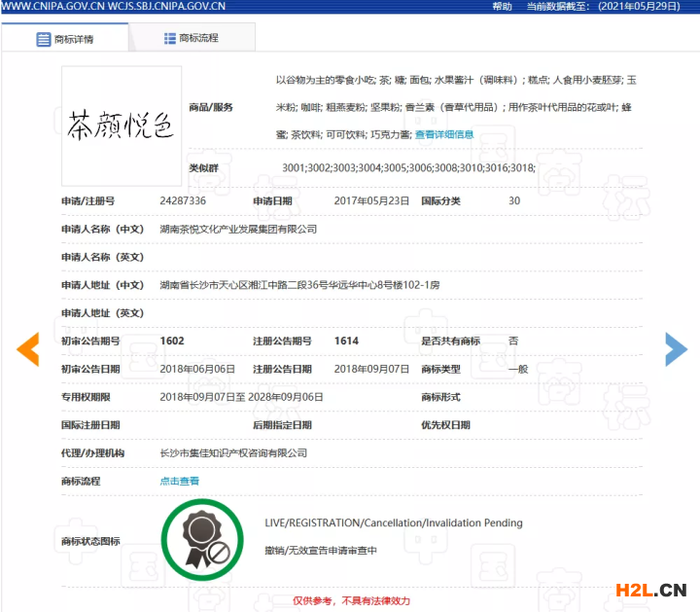700x612 pixels.
Task: Click the blue next-record arrow
Action: tap(676, 349)
